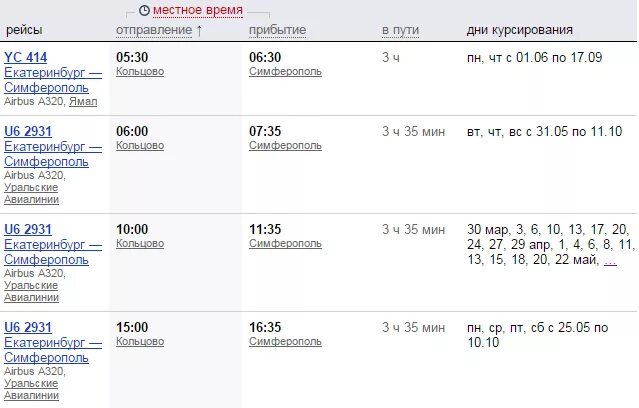
Task: Sort flights by в пути duration
Action: 400,30
